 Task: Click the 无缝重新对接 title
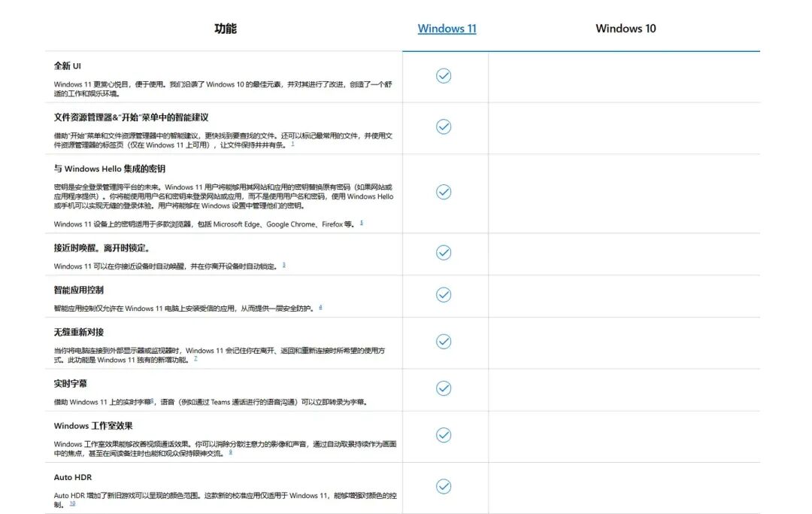point(79,332)
